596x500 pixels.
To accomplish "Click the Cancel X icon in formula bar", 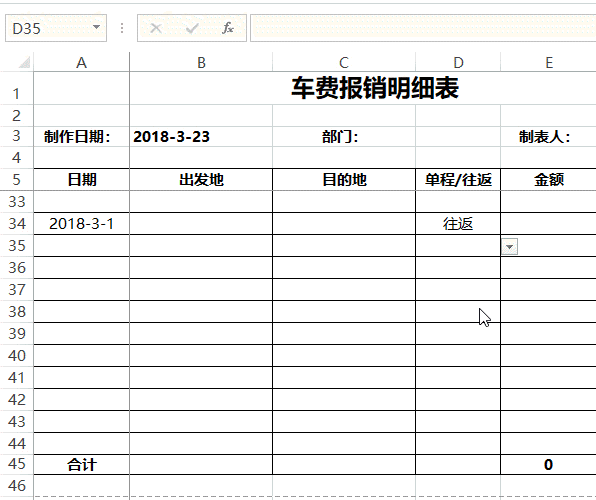I will (x=156, y=28).
